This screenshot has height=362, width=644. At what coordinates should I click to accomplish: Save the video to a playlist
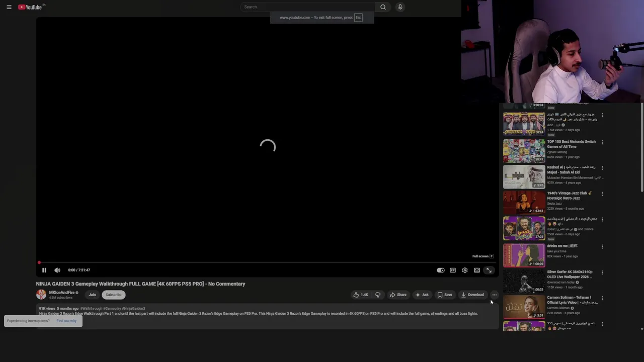(445, 295)
